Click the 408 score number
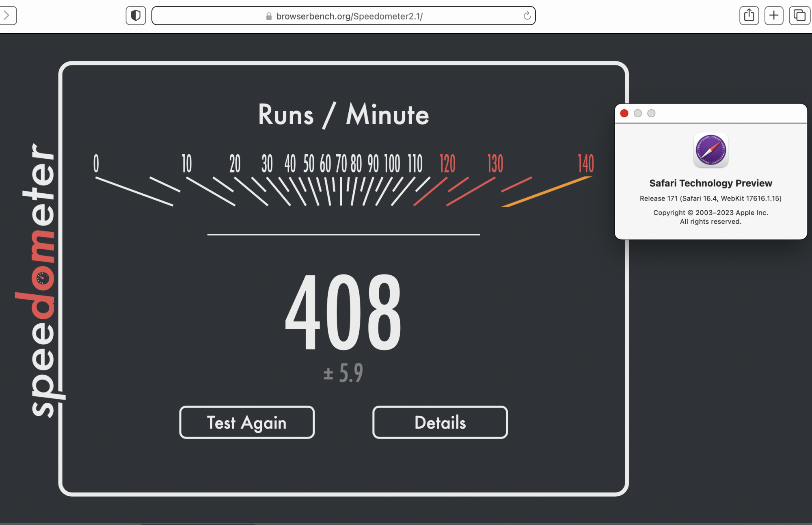 click(x=343, y=312)
